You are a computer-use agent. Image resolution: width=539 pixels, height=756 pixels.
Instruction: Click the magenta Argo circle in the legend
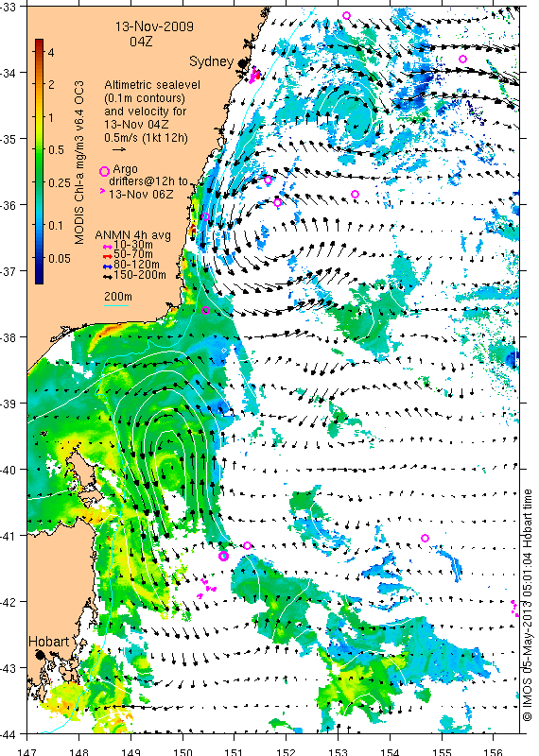104,171
